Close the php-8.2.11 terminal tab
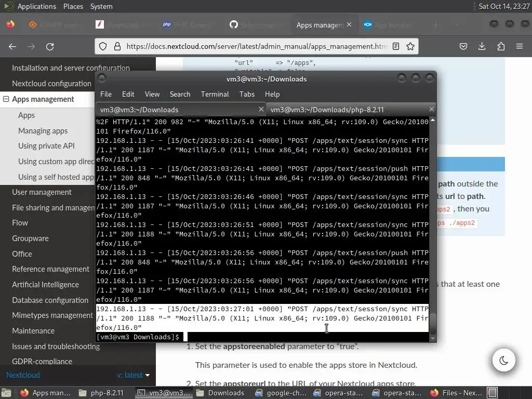532x399 pixels. click(431, 109)
